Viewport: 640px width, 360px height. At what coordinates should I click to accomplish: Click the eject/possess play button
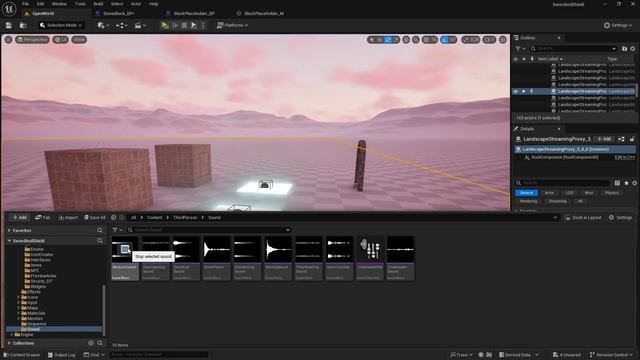[x=194, y=25]
